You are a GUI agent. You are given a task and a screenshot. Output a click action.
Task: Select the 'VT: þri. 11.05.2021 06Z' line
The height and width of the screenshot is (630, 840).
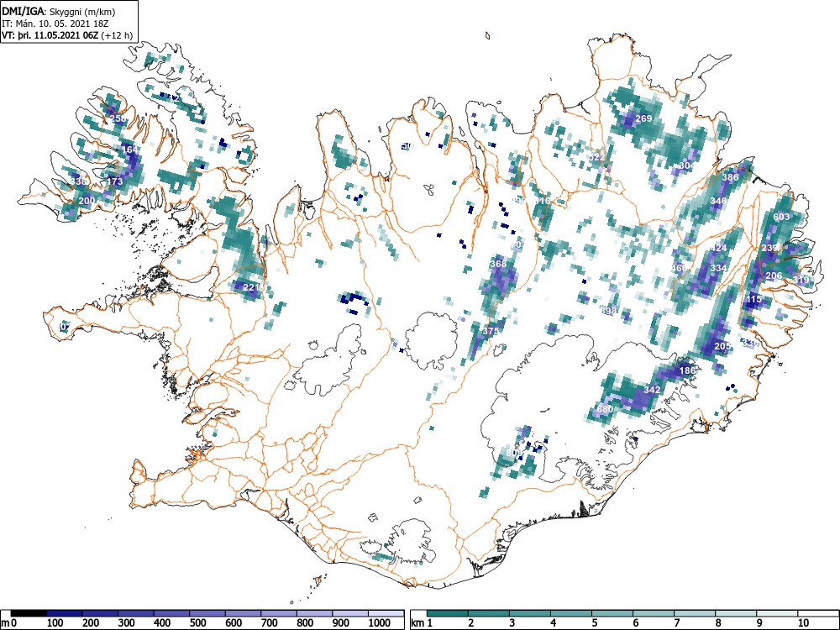point(50,35)
